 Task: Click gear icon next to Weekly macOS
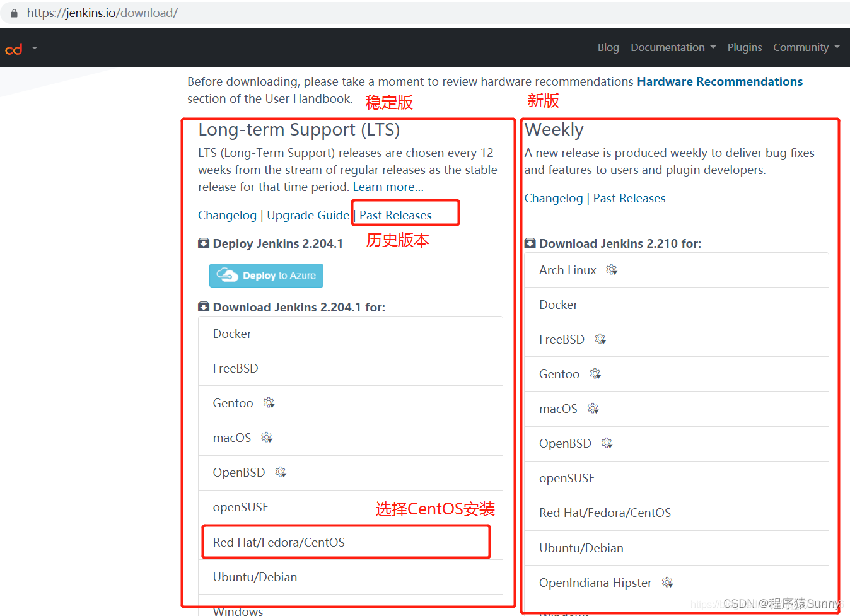pos(593,409)
